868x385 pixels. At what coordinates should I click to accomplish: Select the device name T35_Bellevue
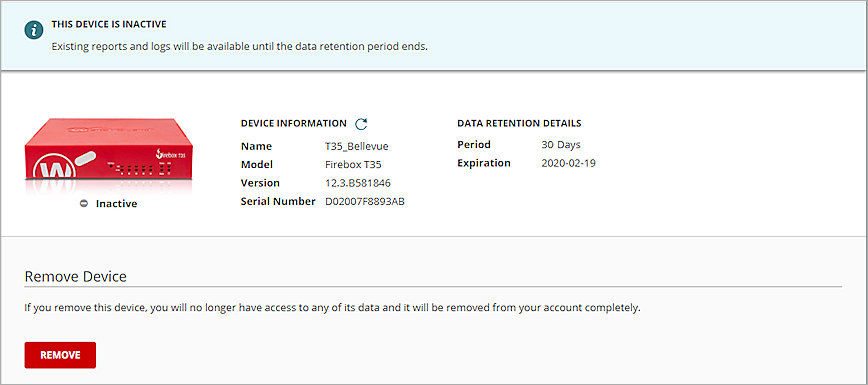pos(356,146)
